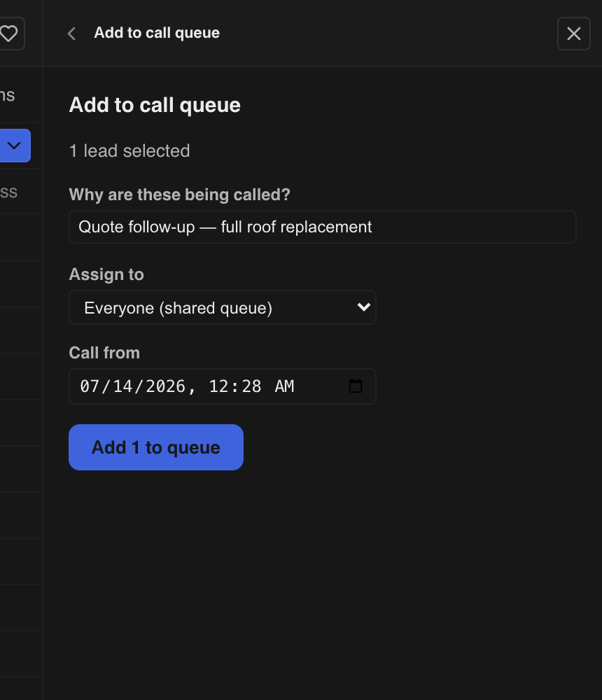602x700 pixels.
Task: Click the 'Call from' label
Action: 104,353
